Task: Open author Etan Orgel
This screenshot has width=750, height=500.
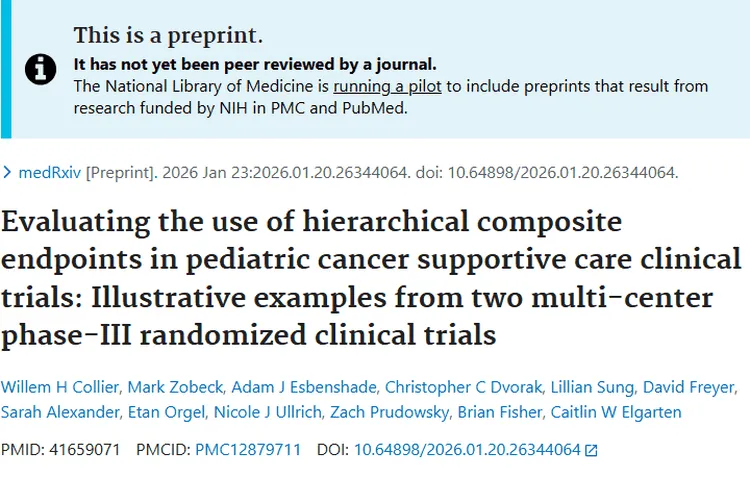Action: pyautogui.click(x=157, y=412)
